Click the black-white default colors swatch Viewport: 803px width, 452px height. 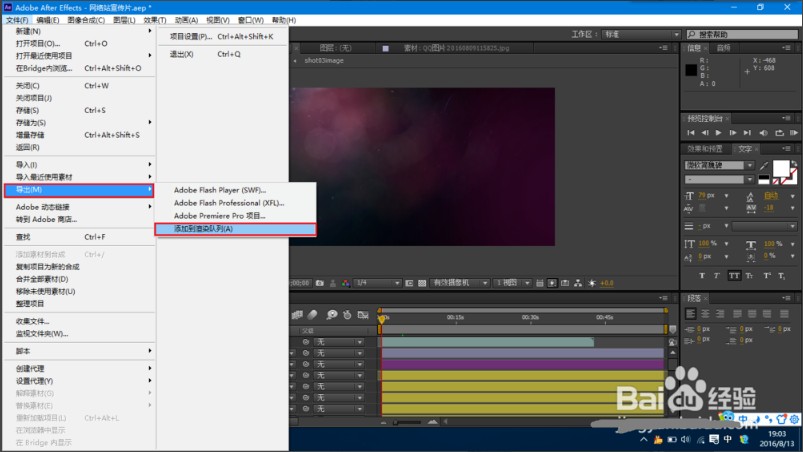[764, 180]
